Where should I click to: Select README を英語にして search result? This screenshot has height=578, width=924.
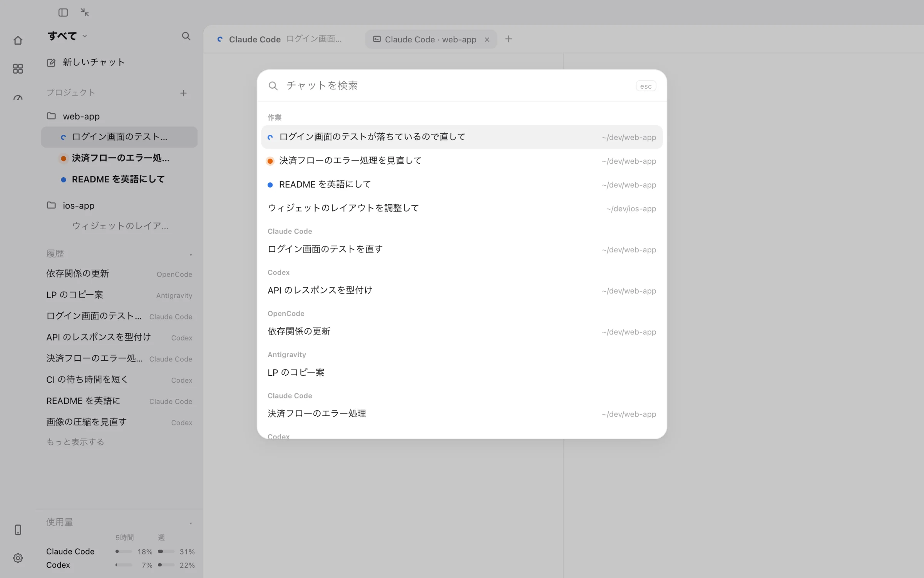tap(462, 185)
